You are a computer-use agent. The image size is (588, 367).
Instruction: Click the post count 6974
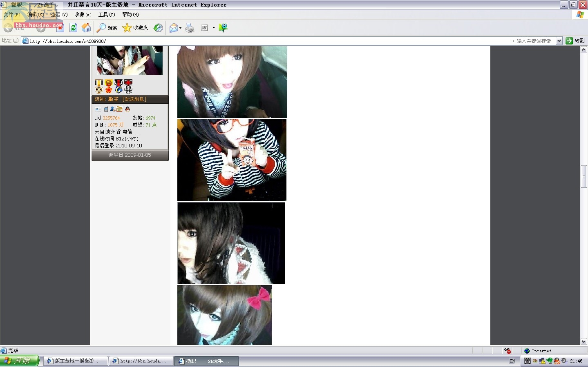click(150, 118)
